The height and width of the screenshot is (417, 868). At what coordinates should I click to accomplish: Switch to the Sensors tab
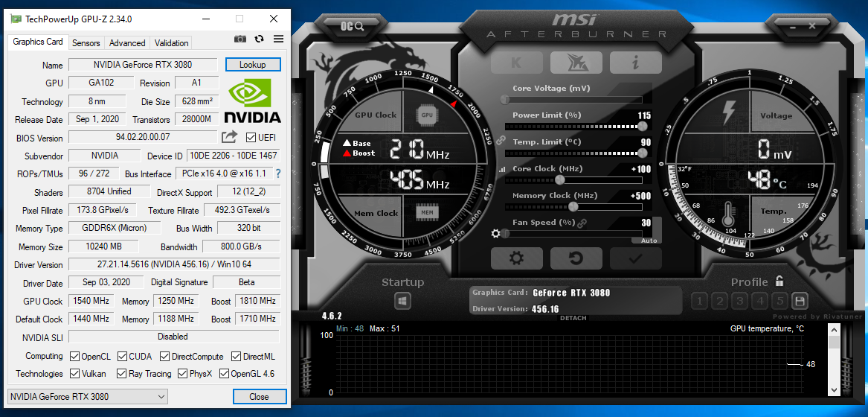[86, 42]
